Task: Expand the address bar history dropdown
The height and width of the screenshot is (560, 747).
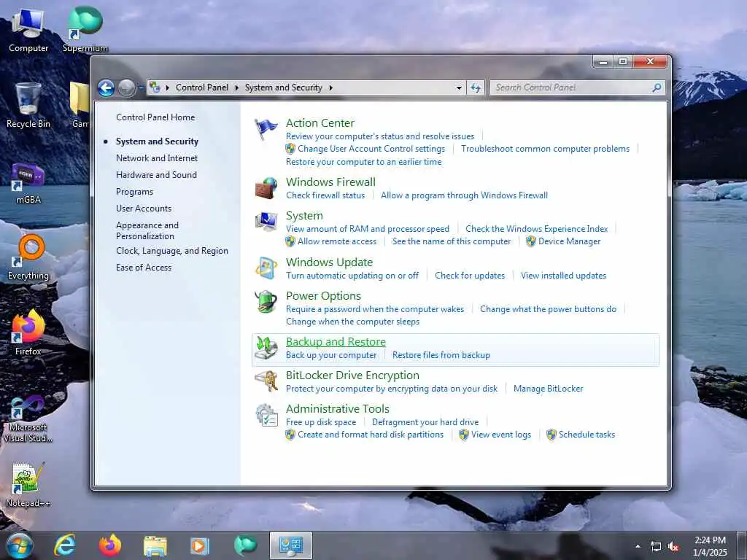Action: 459,87
